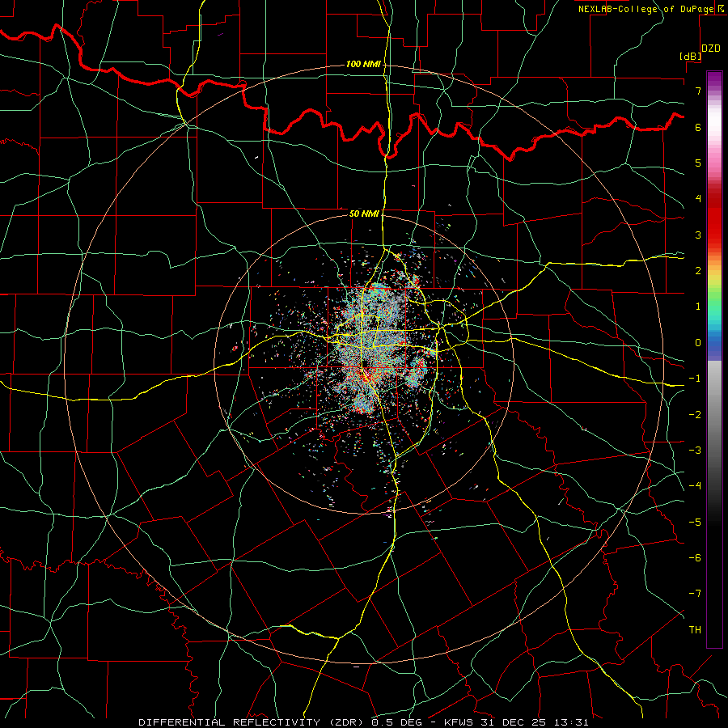Screen dimensions: 728x728
Task: Click the ZDR color scale bar
Action: coord(714,359)
